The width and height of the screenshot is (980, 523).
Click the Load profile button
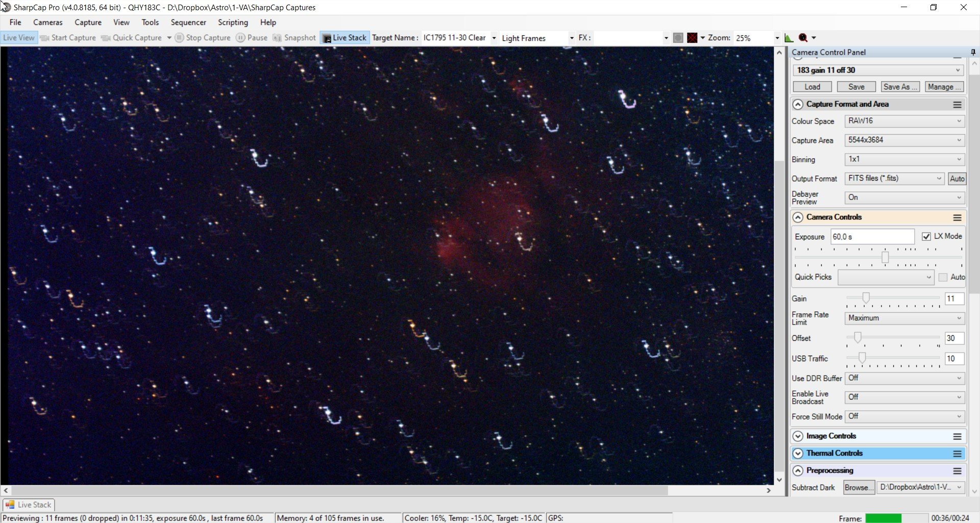pos(812,87)
